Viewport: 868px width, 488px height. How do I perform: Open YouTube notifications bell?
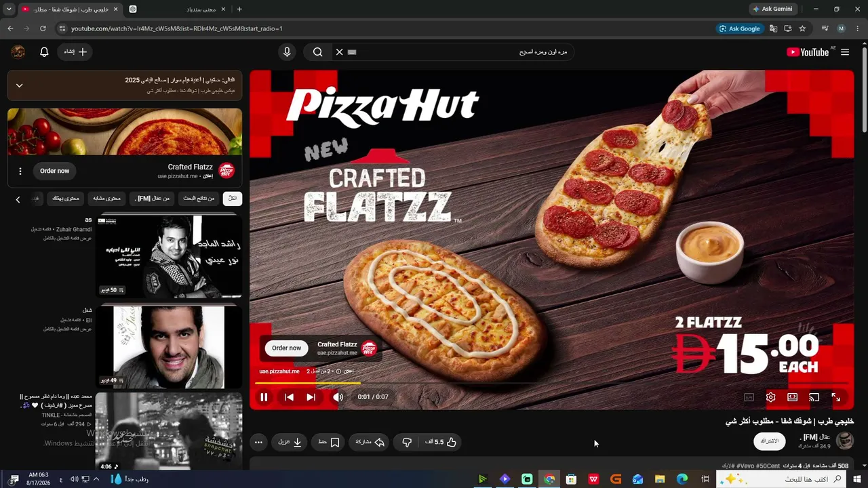(x=44, y=52)
